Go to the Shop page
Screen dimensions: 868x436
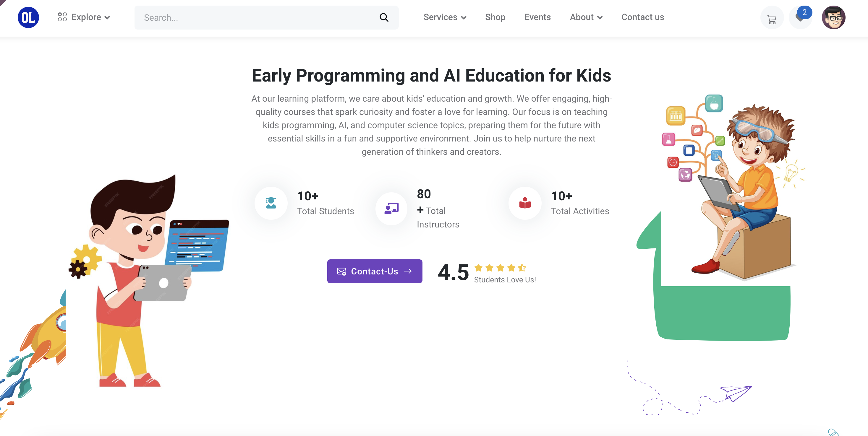pyautogui.click(x=495, y=17)
